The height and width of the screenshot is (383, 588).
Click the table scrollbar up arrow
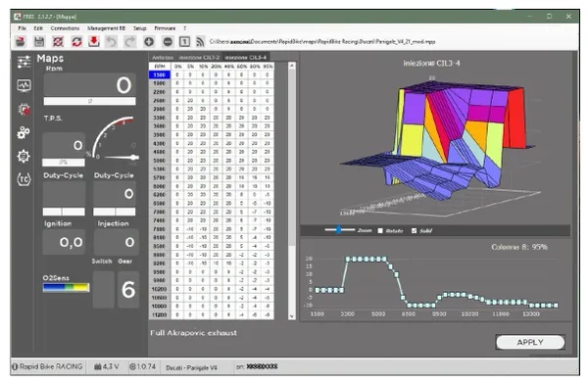[x=291, y=66]
